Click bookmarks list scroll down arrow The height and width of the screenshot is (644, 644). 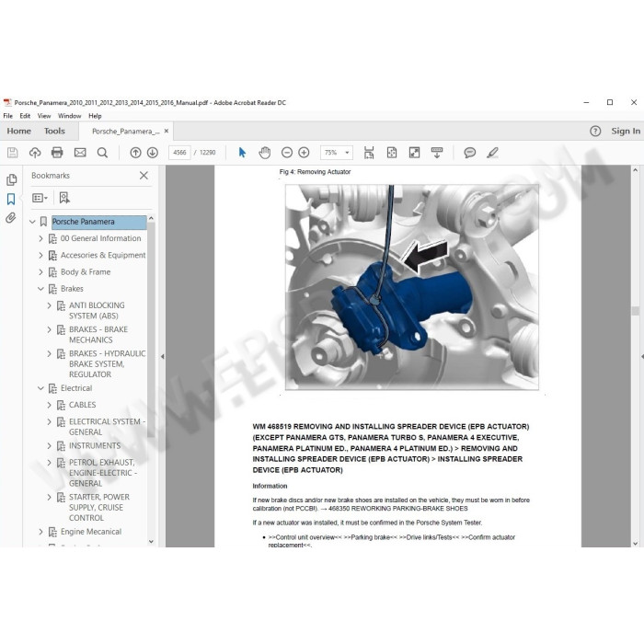[x=151, y=542]
